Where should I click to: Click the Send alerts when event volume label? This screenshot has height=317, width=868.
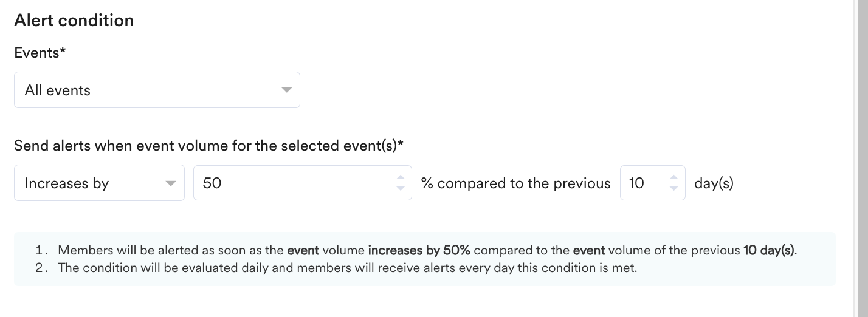tap(208, 146)
